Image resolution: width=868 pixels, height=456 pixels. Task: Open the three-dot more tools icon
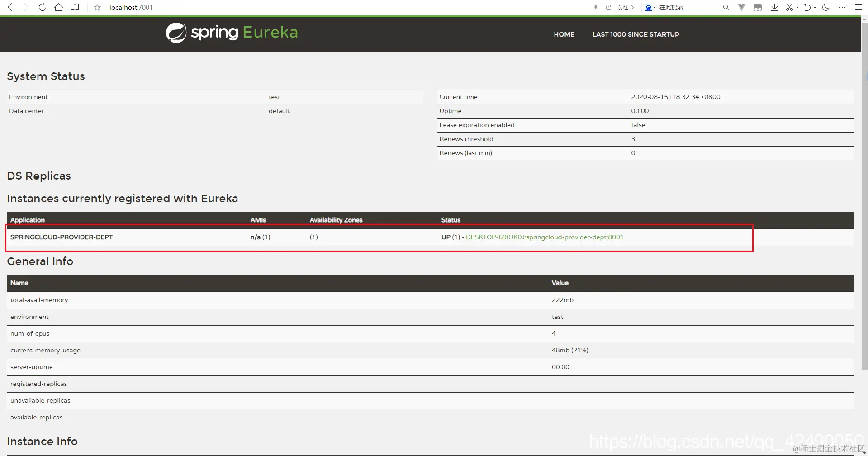(842, 7)
